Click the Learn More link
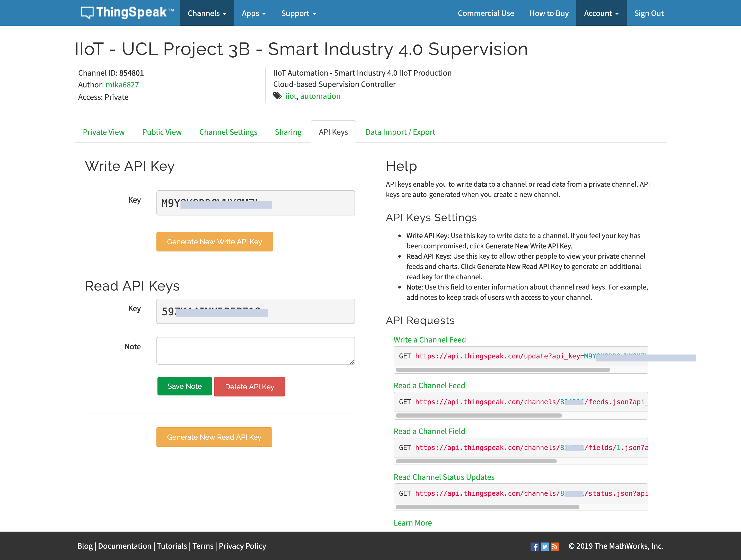Screen dimensions: 741x560 tap(413, 523)
